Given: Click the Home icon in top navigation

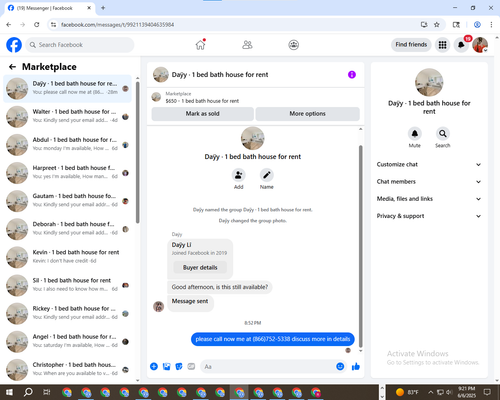Looking at the screenshot, I should [x=200, y=45].
